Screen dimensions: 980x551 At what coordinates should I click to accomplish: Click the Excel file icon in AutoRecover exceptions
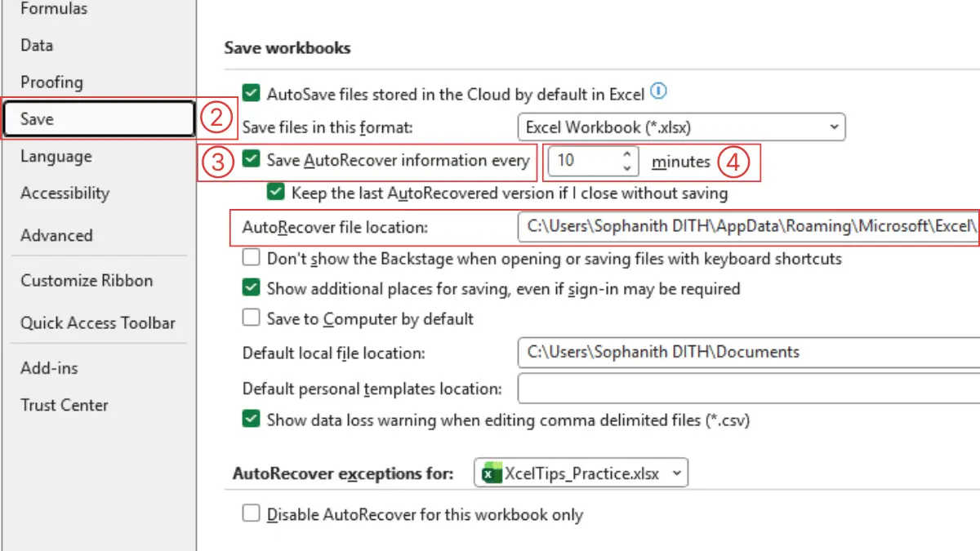coord(492,473)
